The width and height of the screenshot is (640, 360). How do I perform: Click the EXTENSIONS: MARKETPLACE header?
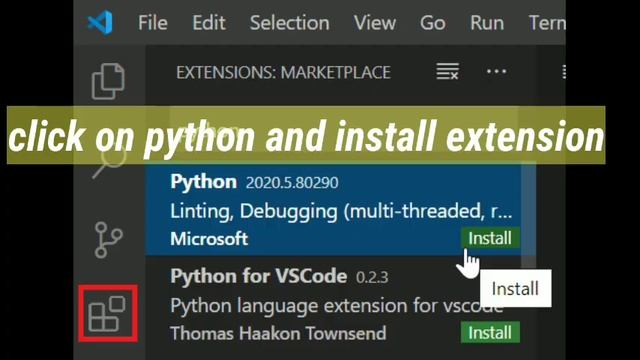click(283, 73)
